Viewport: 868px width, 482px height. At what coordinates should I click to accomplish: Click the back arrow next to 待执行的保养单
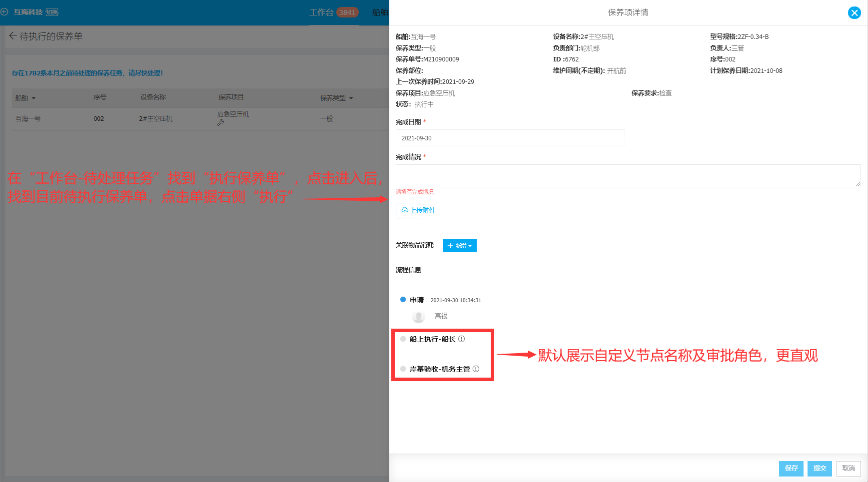pyautogui.click(x=13, y=36)
